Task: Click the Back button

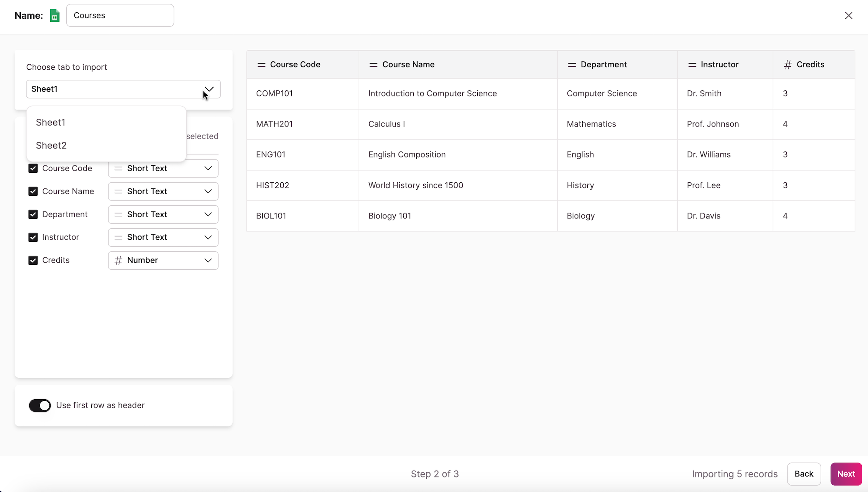Action: [804, 474]
